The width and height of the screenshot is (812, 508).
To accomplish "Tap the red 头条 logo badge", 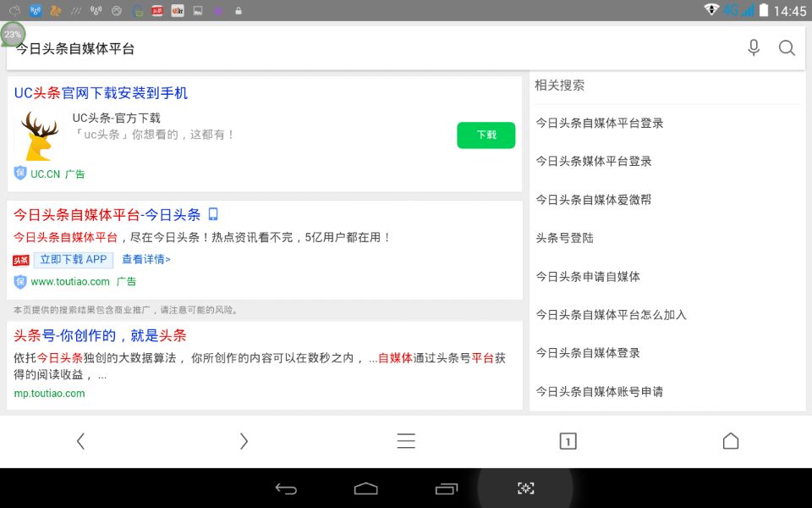I will [x=21, y=260].
